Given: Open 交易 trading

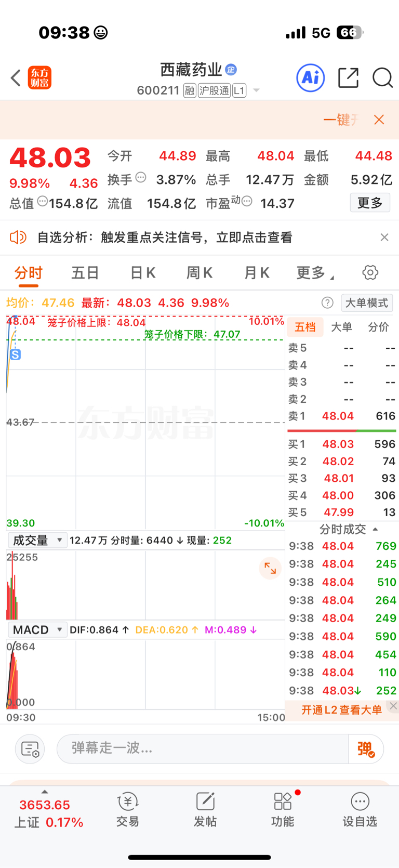Looking at the screenshot, I should [128, 810].
